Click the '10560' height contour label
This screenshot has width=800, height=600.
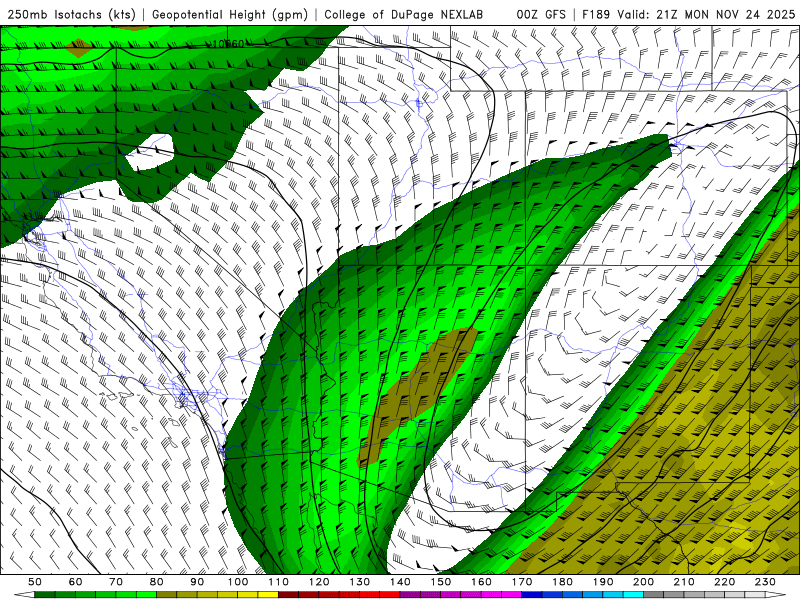(228, 44)
